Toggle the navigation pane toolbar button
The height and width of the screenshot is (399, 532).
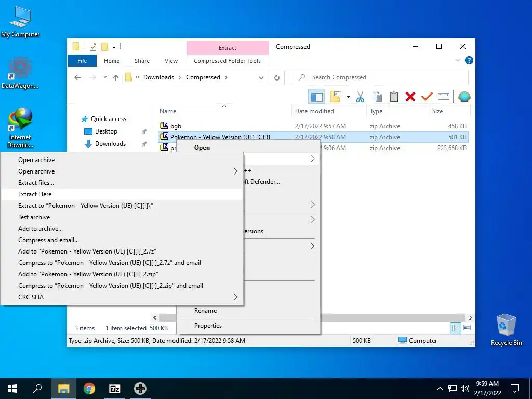[x=316, y=97]
